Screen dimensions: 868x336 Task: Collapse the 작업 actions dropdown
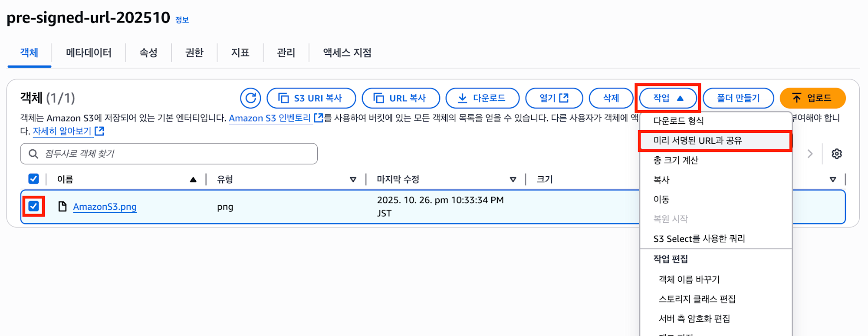point(668,98)
